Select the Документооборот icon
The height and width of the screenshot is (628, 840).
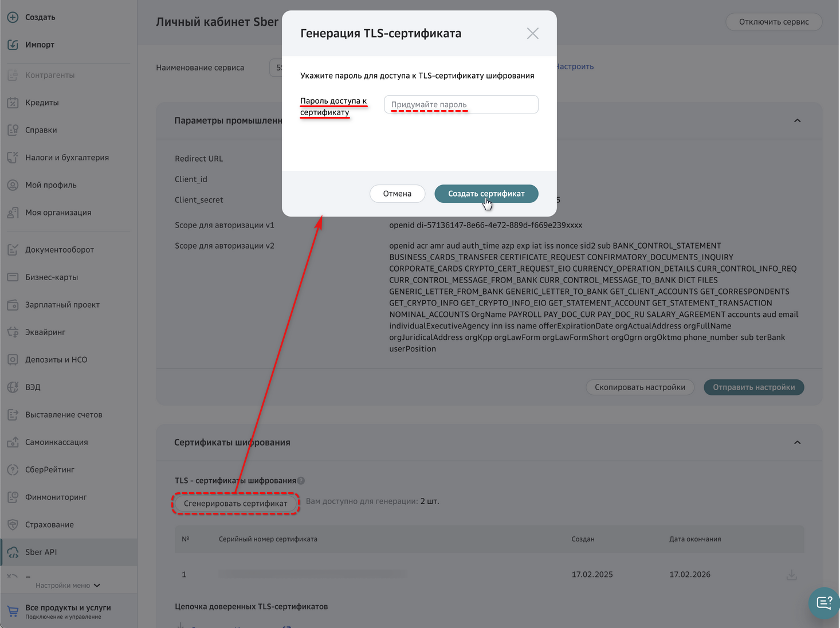point(13,249)
